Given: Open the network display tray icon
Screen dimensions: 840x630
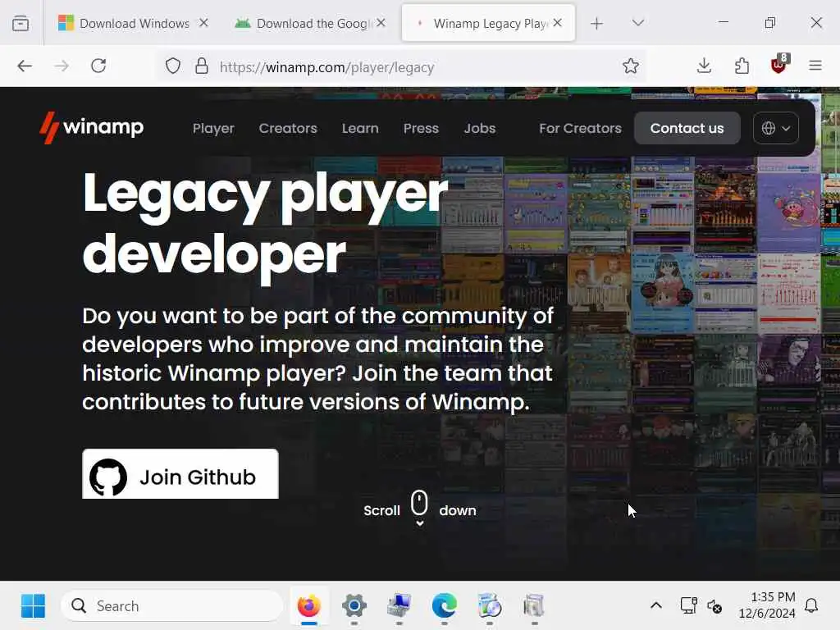Looking at the screenshot, I should click(688, 606).
